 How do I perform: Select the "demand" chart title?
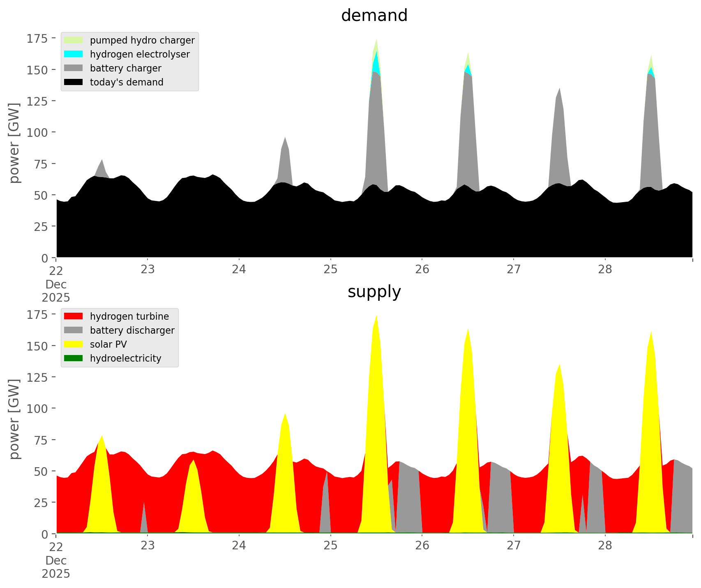click(x=374, y=16)
